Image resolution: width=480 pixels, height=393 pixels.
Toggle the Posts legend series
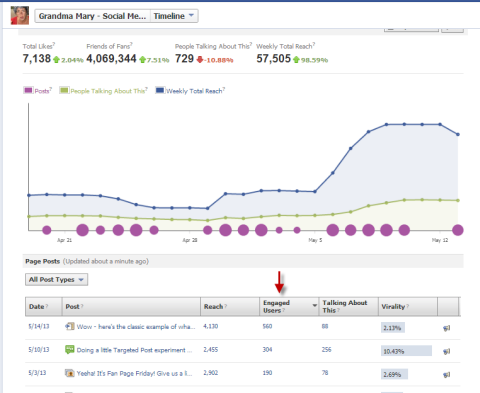pyautogui.click(x=38, y=91)
